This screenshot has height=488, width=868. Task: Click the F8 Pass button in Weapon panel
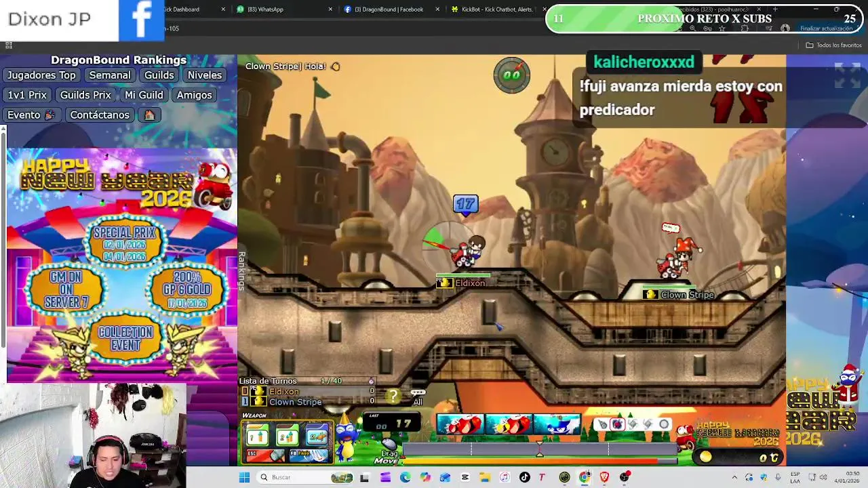pos(309,455)
